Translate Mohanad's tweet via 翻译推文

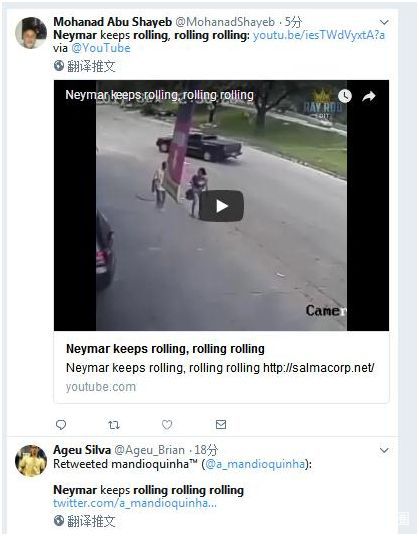point(84,66)
